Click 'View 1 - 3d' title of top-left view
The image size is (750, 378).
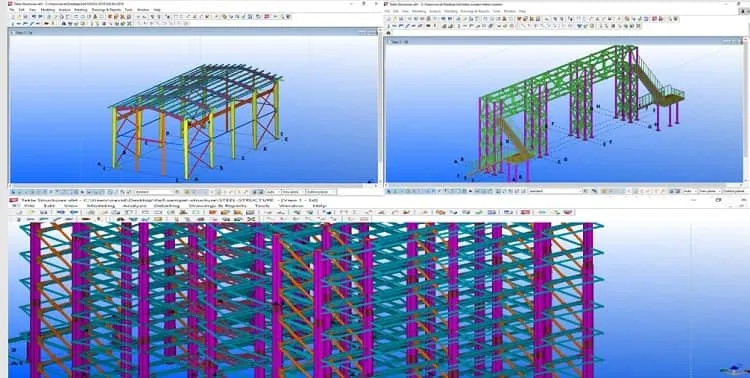pos(25,33)
